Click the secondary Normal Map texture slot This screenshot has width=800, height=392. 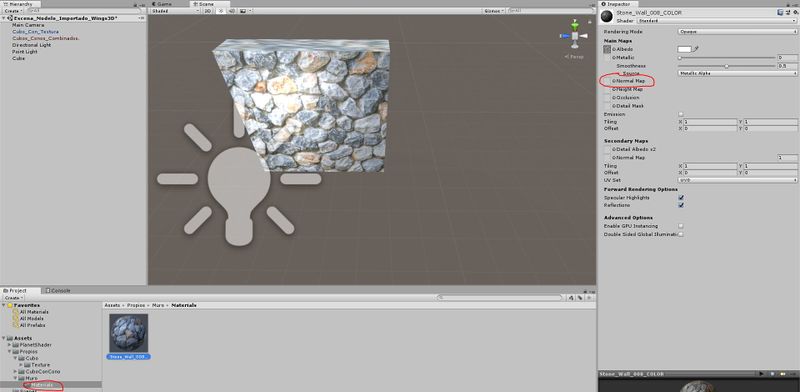pos(607,158)
